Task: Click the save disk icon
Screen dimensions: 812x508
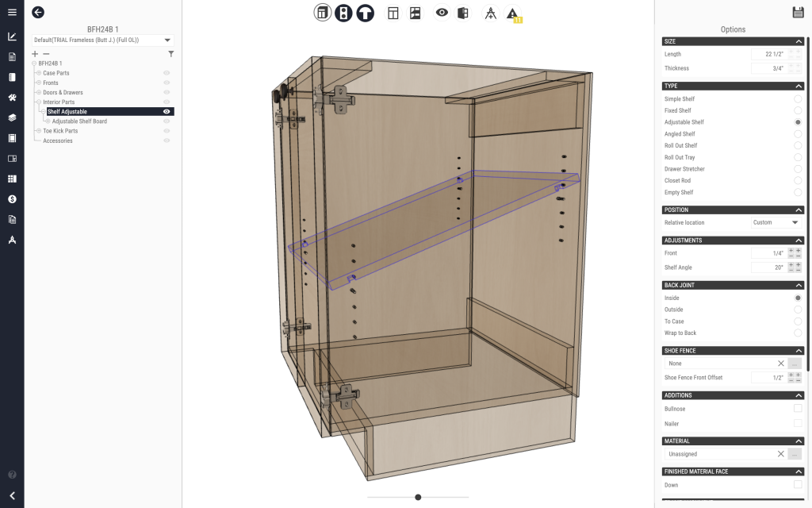Action: [798, 12]
